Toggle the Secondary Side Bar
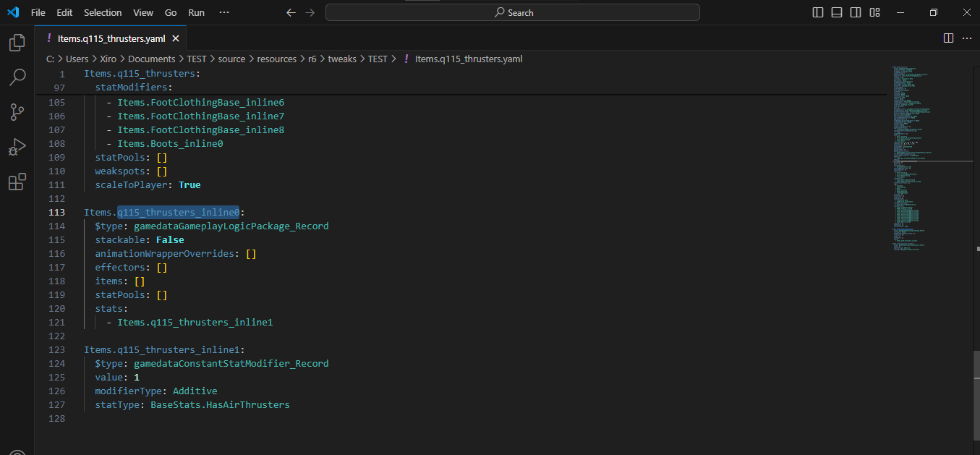Image resolution: width=980 pixels, height=455 pixels. (x=856, y=12)
